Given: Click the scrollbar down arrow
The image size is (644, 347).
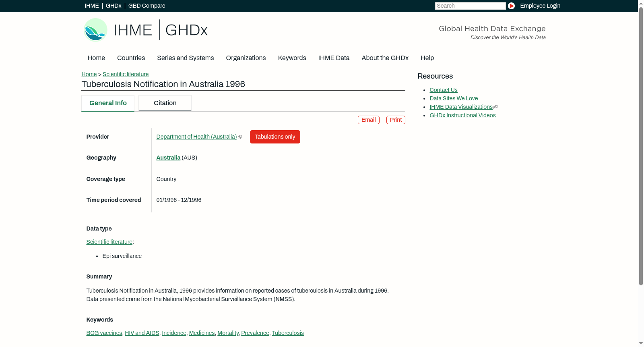Looking at the screenshot, I should (641, 343).
